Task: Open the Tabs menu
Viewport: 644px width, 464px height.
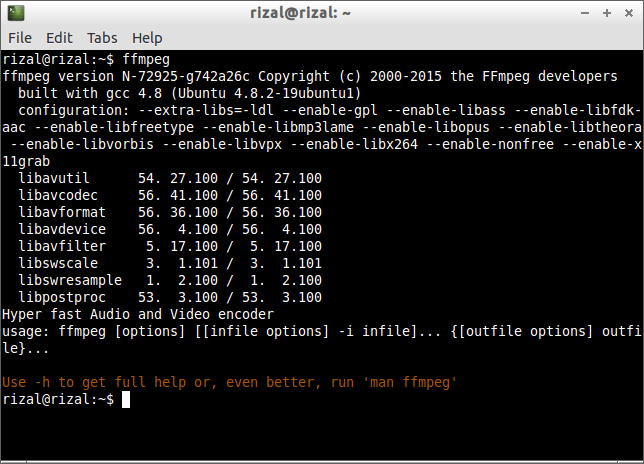Action: [102, 38]
